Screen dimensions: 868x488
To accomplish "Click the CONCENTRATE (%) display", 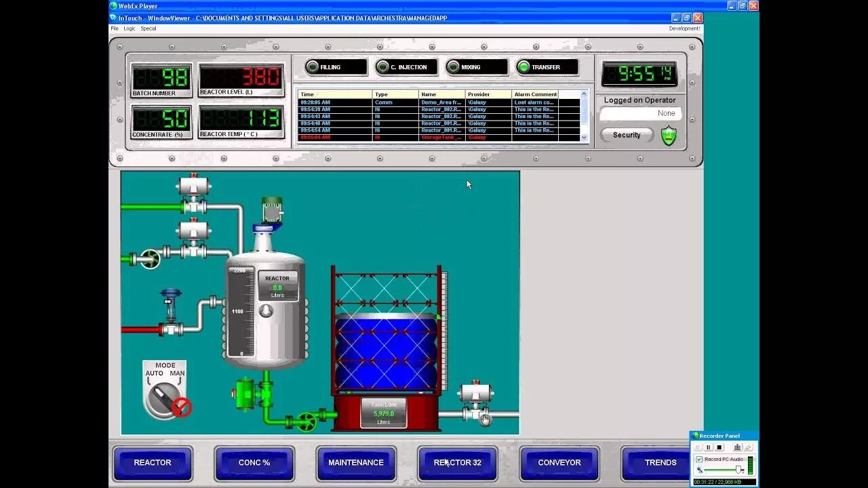I will pyautogui.click(x=161, y=122).
